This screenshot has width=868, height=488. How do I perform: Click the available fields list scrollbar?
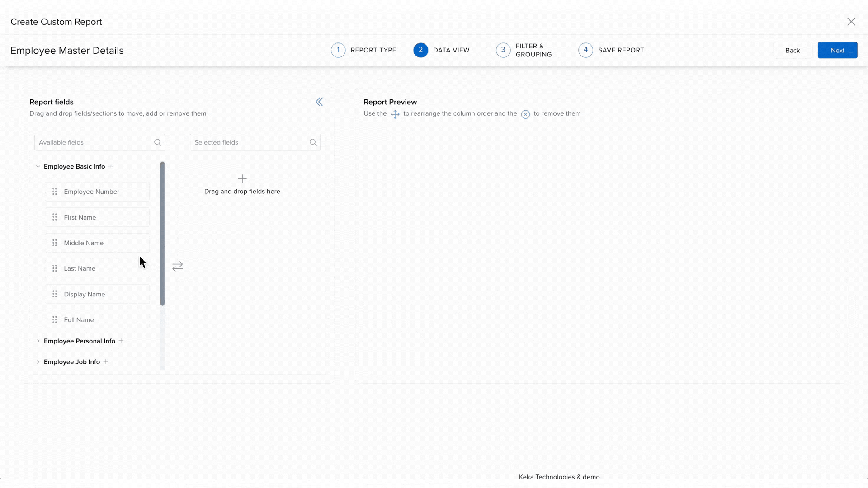[162, 233]
